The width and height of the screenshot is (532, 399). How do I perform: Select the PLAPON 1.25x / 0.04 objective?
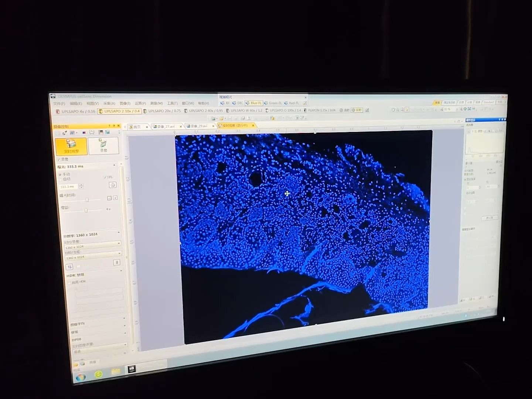(320, 110)
